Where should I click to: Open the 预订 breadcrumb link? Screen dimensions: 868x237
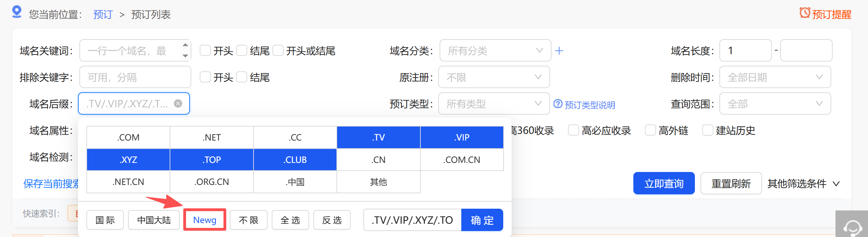coord(103,14)
